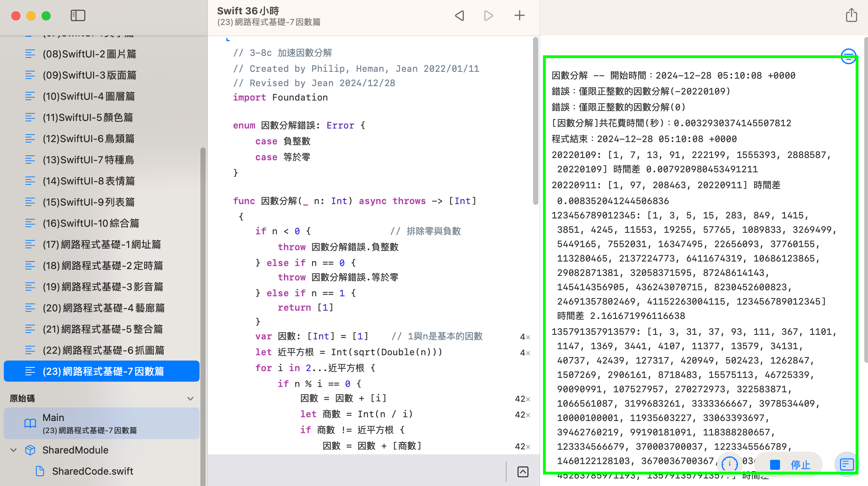This screenshot has height=486, width=868.
Task: Open SharedCode.swift file
Action: pyautogui.click(x=92, y=471)
